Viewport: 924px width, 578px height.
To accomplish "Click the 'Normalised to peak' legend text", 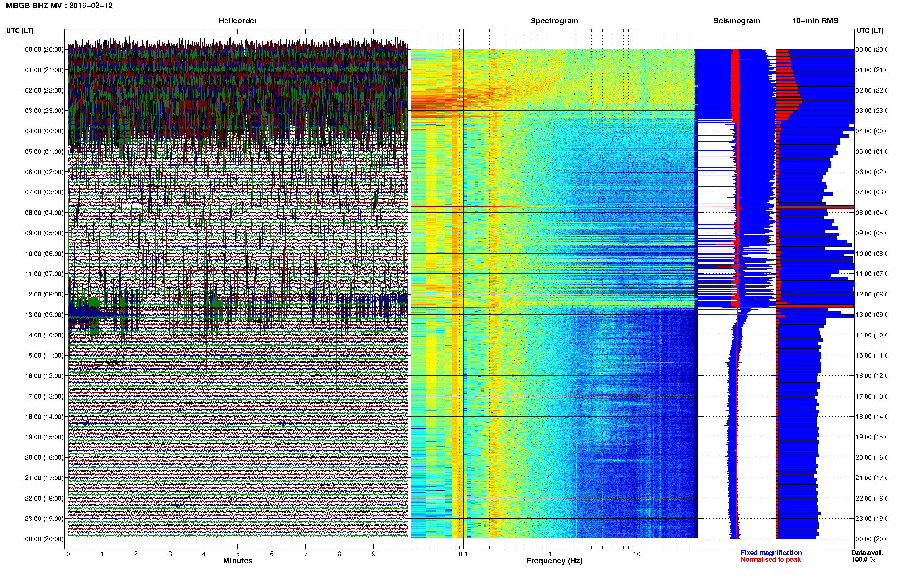I will click(770, 560).
